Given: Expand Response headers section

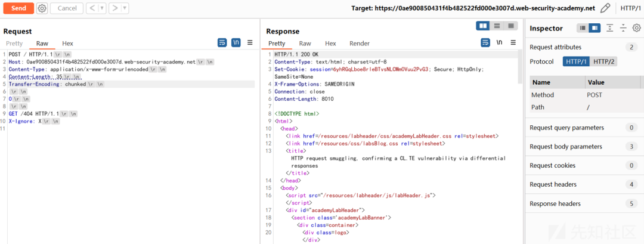Looking at the screenshot, I should point(585,203).
